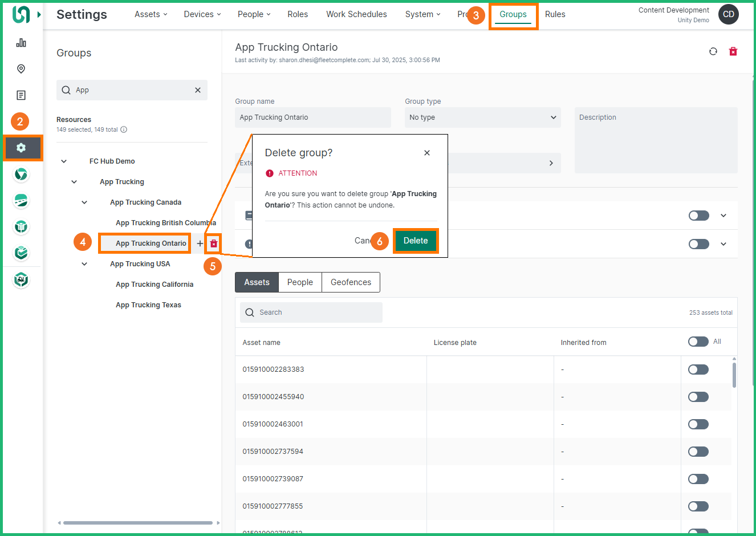Open the dashboard bar chart icon in sidebar
Screen dimensions: 756x536
[21, 43]
